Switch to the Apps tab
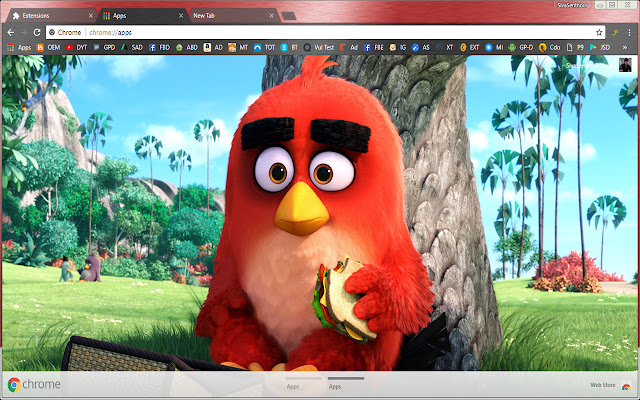This screenshot has height=400, width=640. click(x=143, y=16)
